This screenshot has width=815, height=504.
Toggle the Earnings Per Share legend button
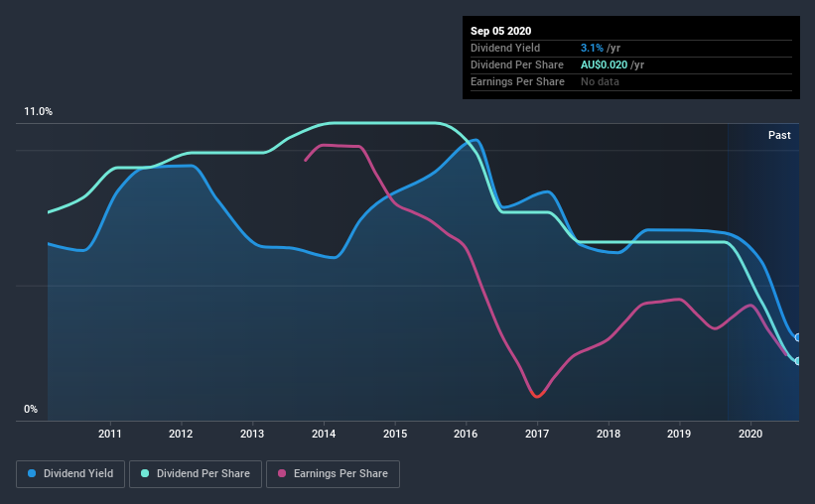333,474
